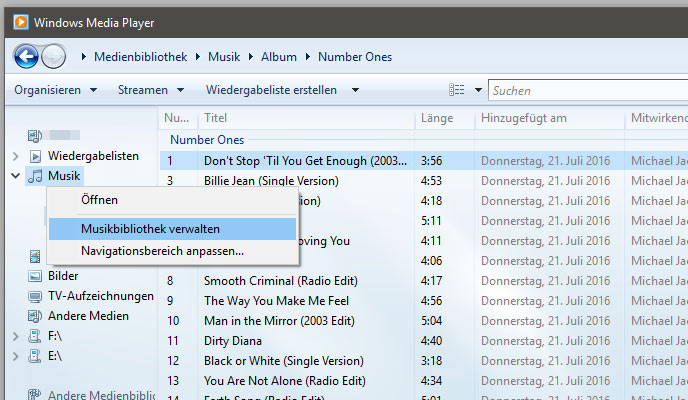Click the date cell in the Dirty Diana row
This screenshot has width=688, height=400.
(x=545, y=341)
